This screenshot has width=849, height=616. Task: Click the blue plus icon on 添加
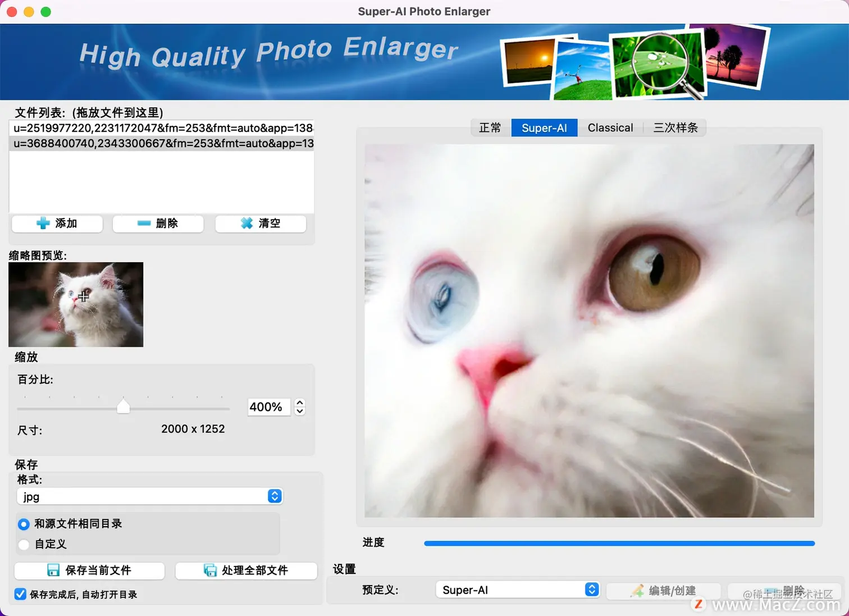click(43, 223)
